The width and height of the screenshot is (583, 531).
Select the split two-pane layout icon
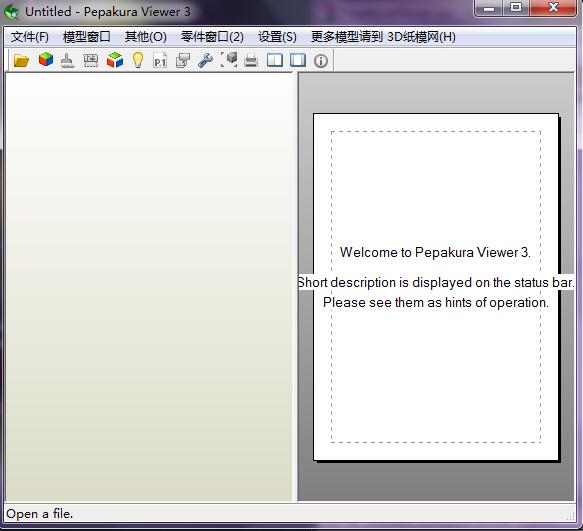(x=275, y=60)
